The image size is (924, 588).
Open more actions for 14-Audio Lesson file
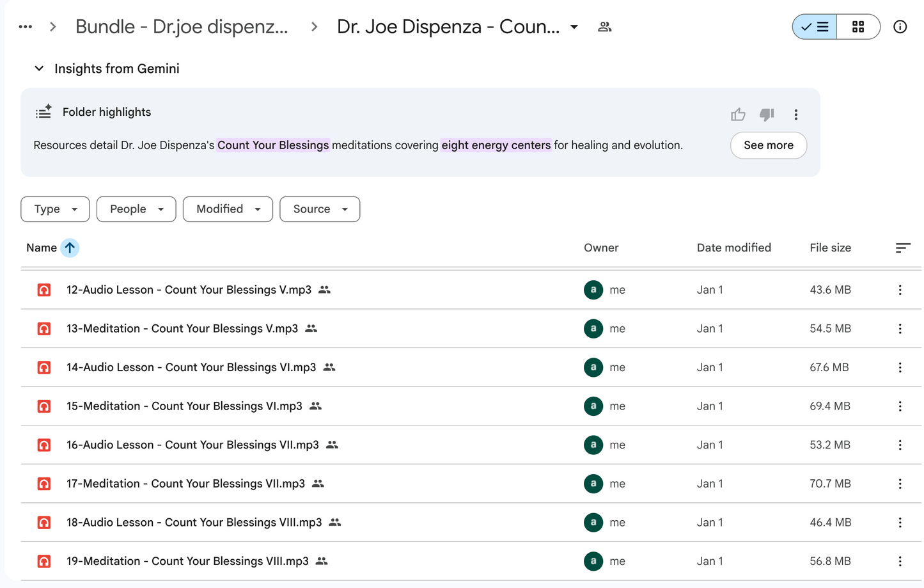[x=900, y=367]
